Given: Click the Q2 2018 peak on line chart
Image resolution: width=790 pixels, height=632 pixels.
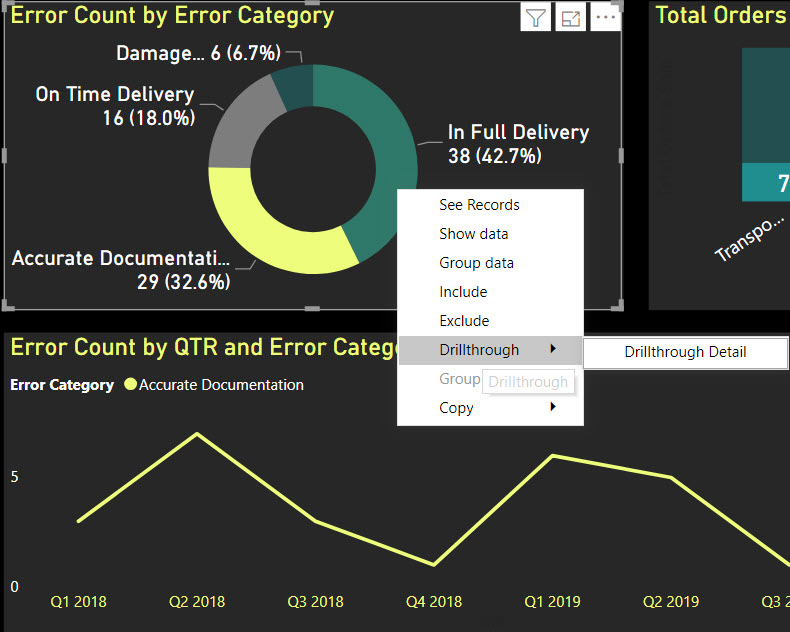Looking at the screenshot, I should (197, 434).
